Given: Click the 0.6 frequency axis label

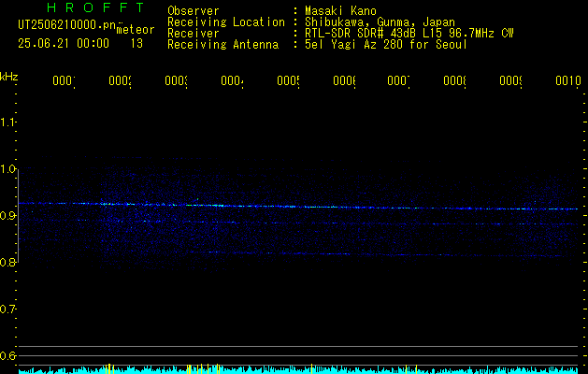Looking at the screenshot, I should click(x=7, y=355).
